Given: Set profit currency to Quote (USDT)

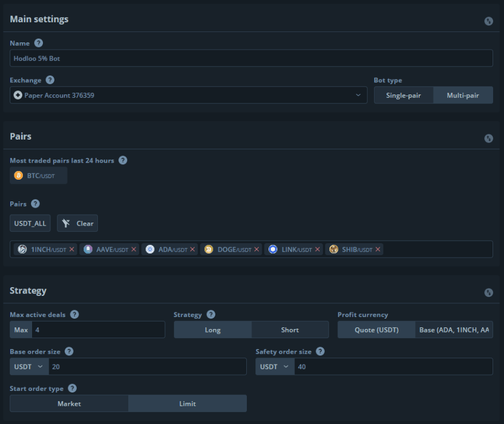Looking at the screenshot, I should [376, 330].
